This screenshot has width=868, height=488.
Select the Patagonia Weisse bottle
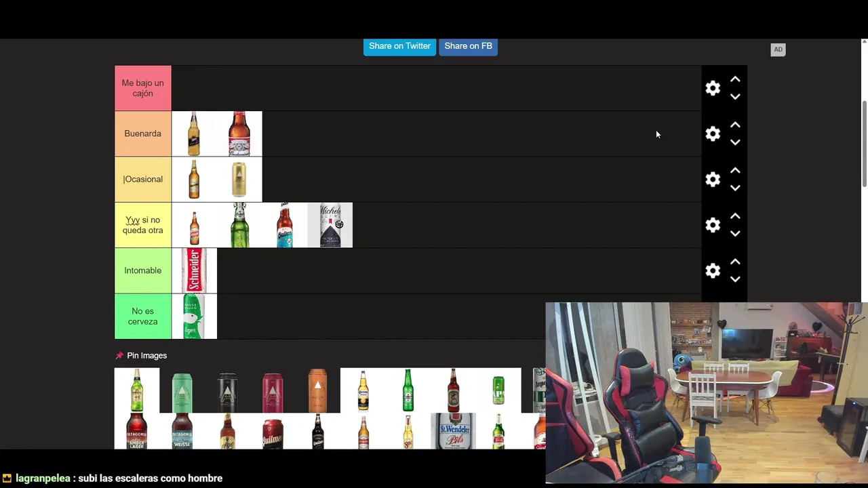(182, 431)
